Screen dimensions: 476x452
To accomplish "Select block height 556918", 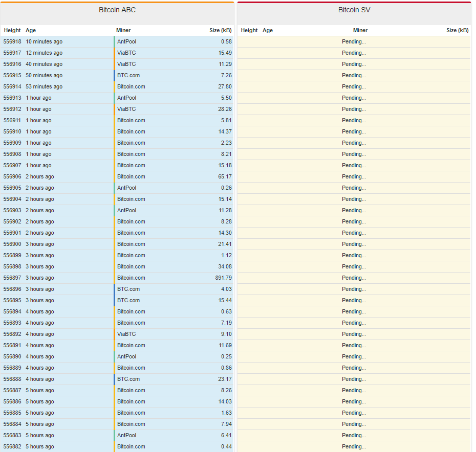I will coord(12,41).
